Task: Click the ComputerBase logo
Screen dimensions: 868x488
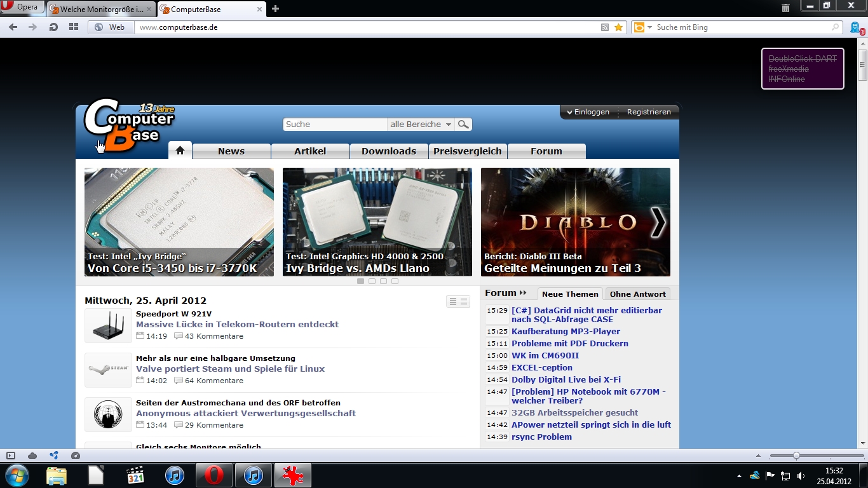Action: coord(128,125)
